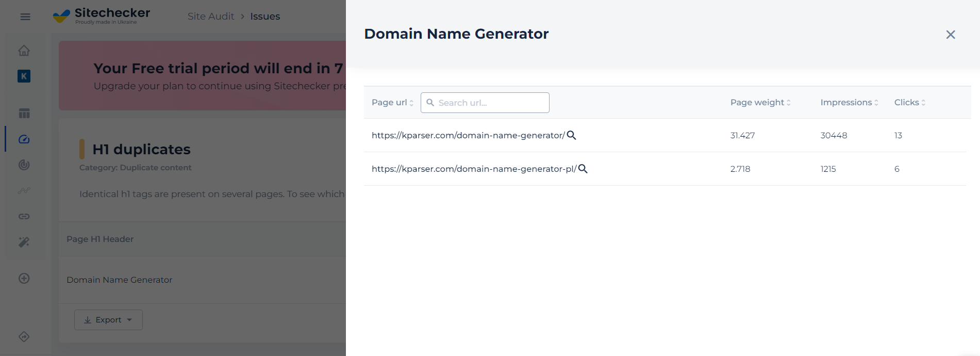
Task: Open the Site Audit speedometer icon
Action: click(24, 139)
